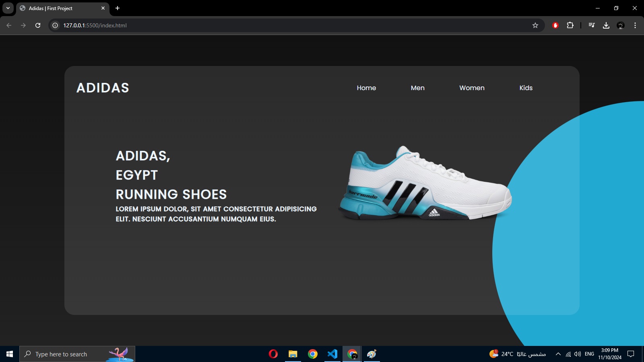The image size is (644, 362).
Task: Bookmark this page with the star icon
Action: coord(535,25)
